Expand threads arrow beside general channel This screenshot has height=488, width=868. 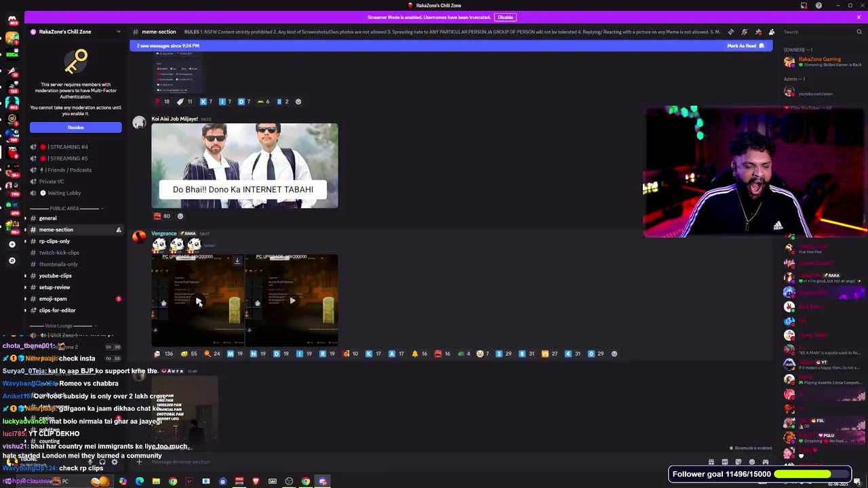tap(25, 218)
